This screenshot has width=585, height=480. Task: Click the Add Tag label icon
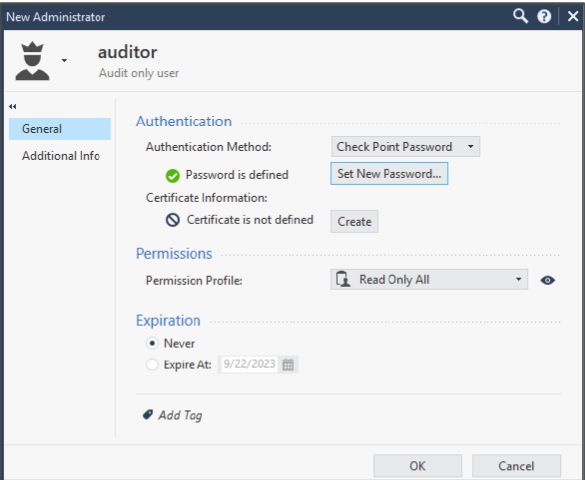(148, 415)
